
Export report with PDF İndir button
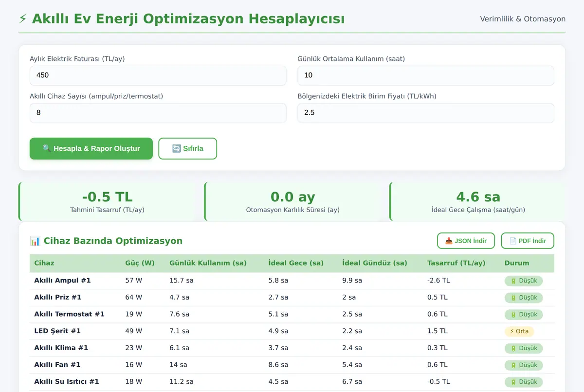click(528, 241)
